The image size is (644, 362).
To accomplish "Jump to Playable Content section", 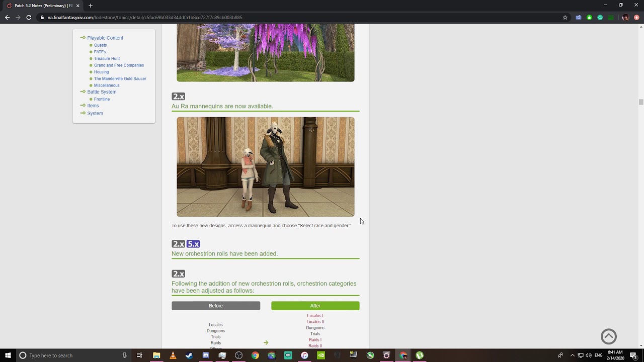I will [x=105, y=38].
